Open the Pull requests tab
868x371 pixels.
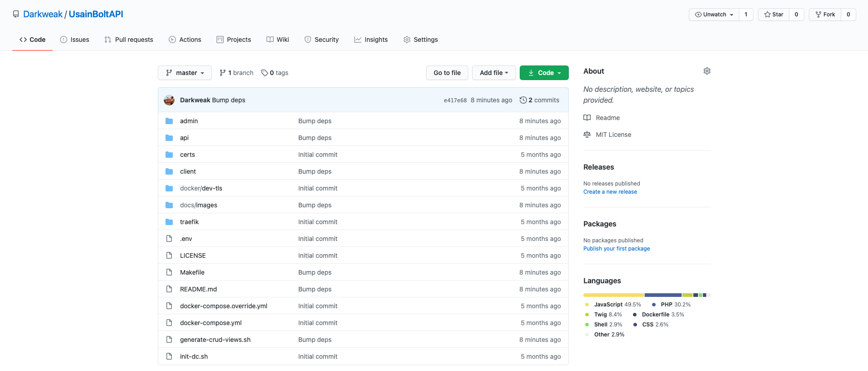coord(129,40)
